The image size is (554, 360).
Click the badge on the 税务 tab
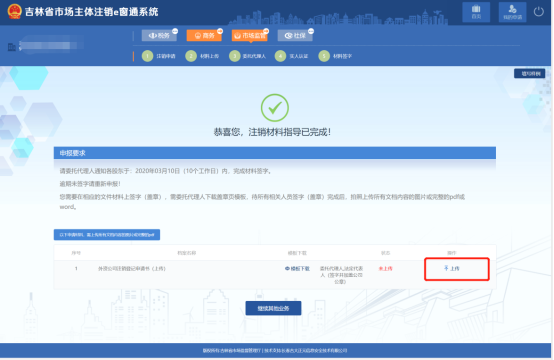coord(175,31)
